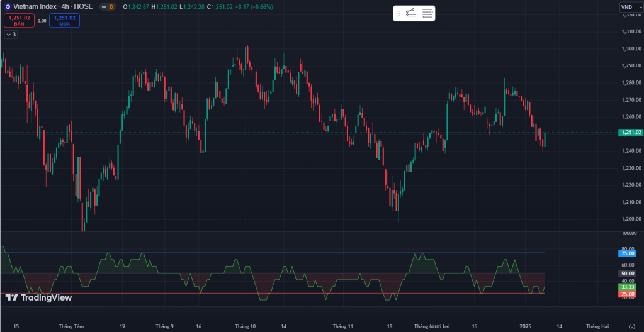Image resolution: width=644 pixels, height=332 pixels.
Task: Click the 50.00 middle level label
Action: pyautogui.click(x=627, y=274)
